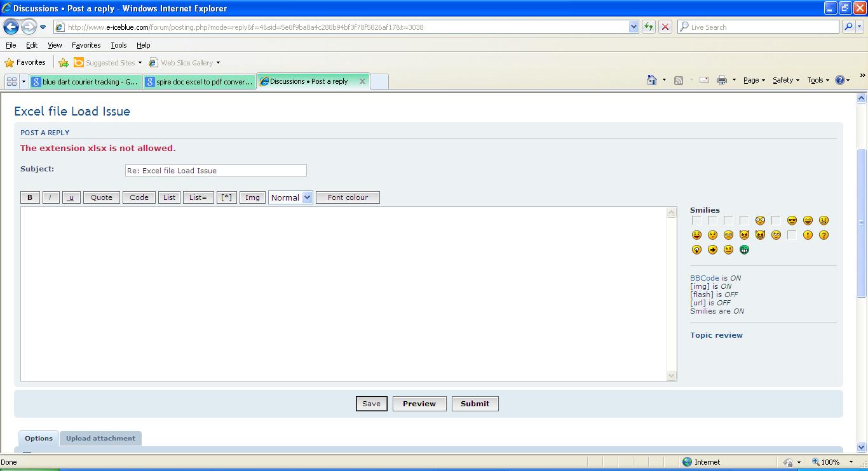Insert the twisted evil grinning smiley
This screenshot has width=868, height=471.
(760, 235)
